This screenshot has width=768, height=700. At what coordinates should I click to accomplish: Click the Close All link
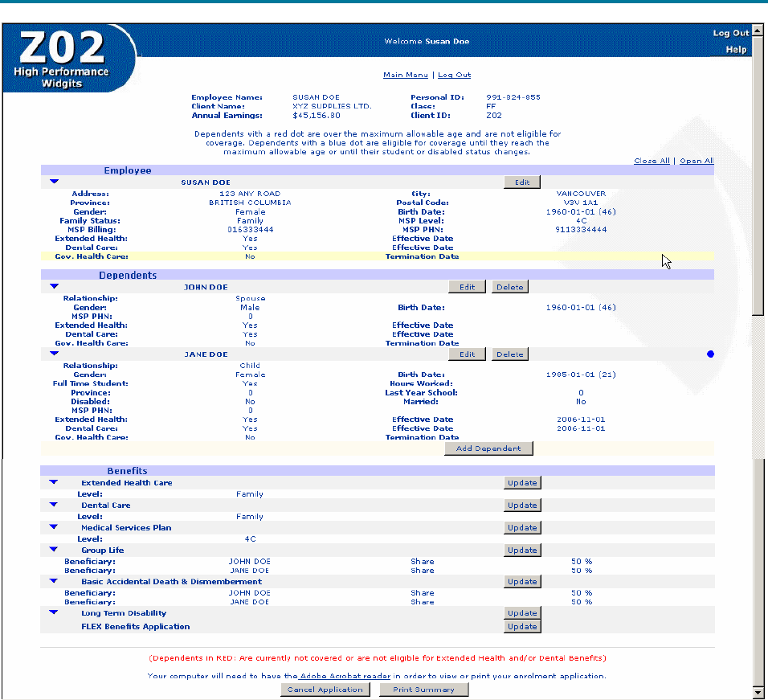tap(652, 161)
